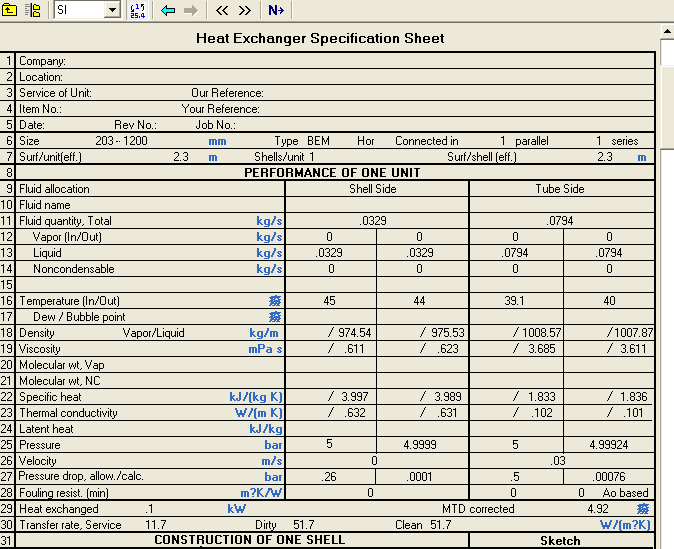Screen dimensions: 674x549
Task: Click the Molecular wt, NC label
Action: point(59,381)
